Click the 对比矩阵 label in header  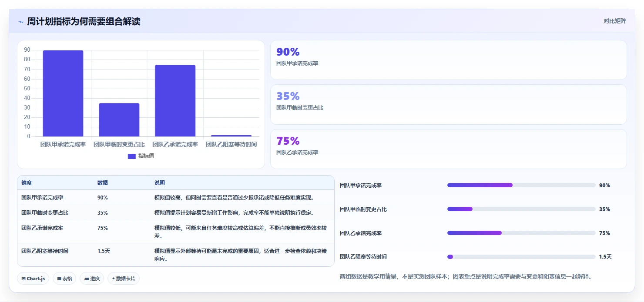tap(614, 21)
